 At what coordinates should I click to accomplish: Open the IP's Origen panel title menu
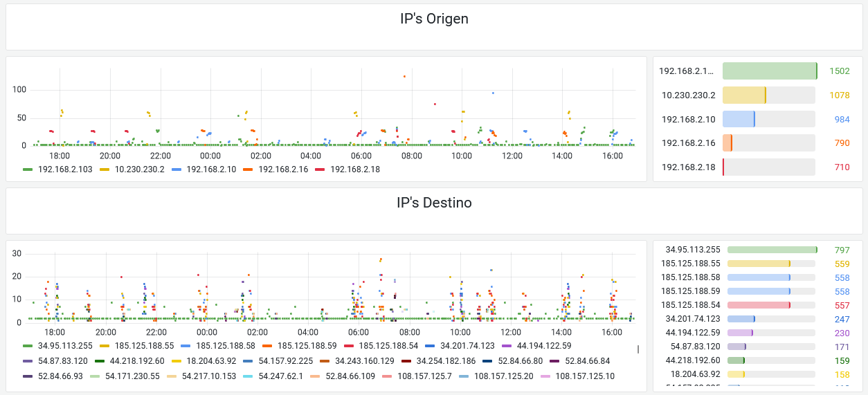click(x=434, y=19)
